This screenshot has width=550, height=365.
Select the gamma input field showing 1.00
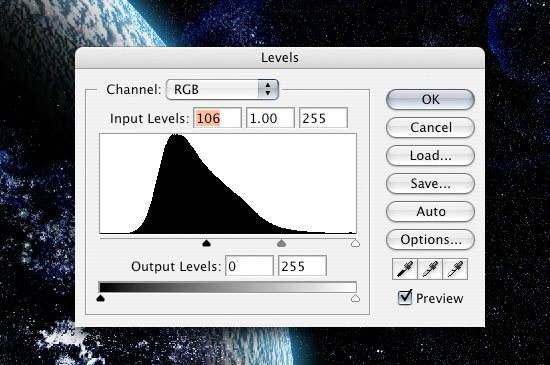click(x=270, y=118)
